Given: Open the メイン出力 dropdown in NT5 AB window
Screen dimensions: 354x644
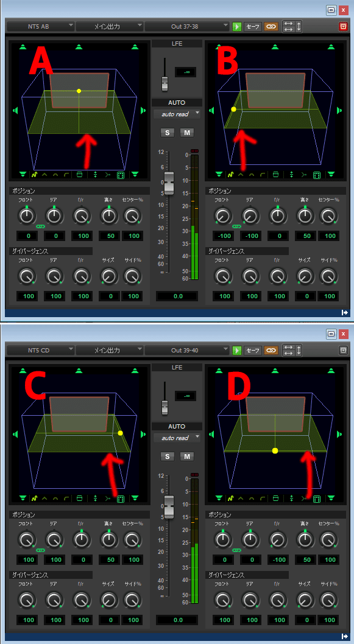Looking at the screenshot, I should pyautogui.click(x=110, y=27).
